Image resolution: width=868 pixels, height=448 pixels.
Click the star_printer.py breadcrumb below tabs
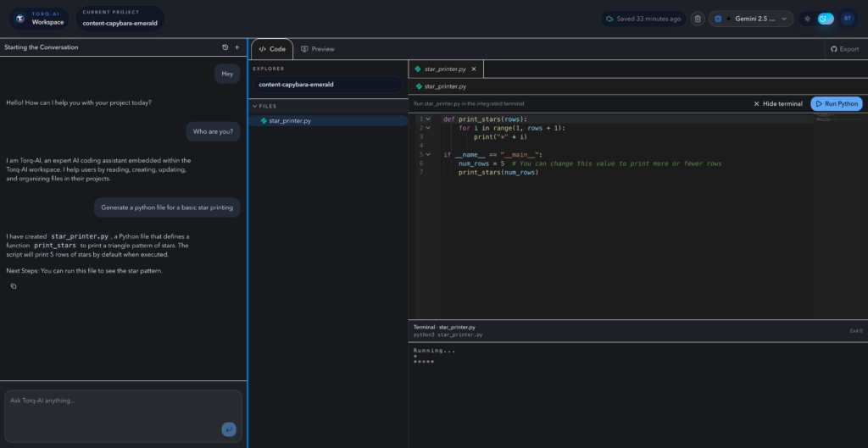pos(441,87)
